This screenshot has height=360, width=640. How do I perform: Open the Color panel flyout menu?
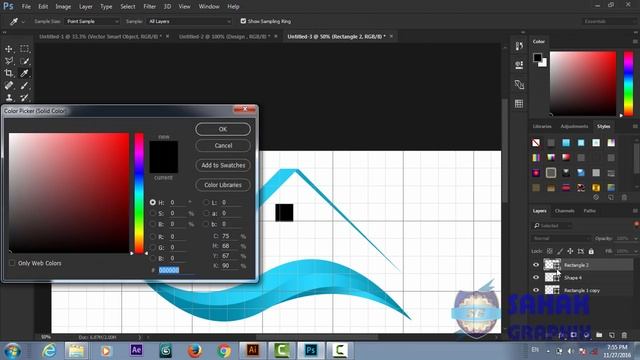point(635,42)
